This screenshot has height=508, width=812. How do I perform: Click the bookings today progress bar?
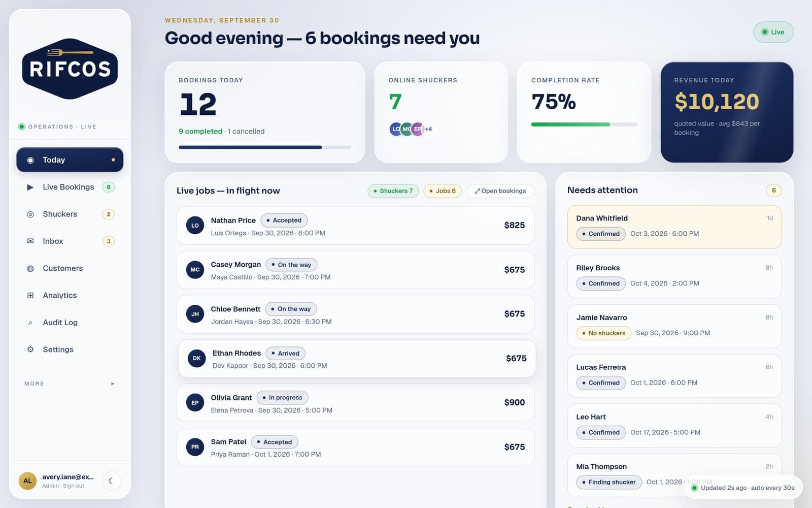[265, 147]
